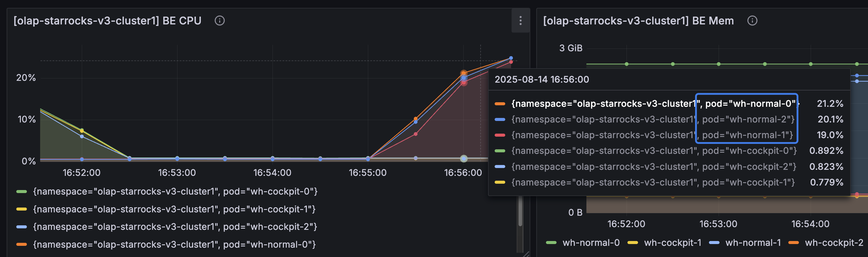The height and width of the screenshot is (257, 868).
Task: Toggle wh-cockpit-2 series in CPU legend
Action: tap(175, 227)
